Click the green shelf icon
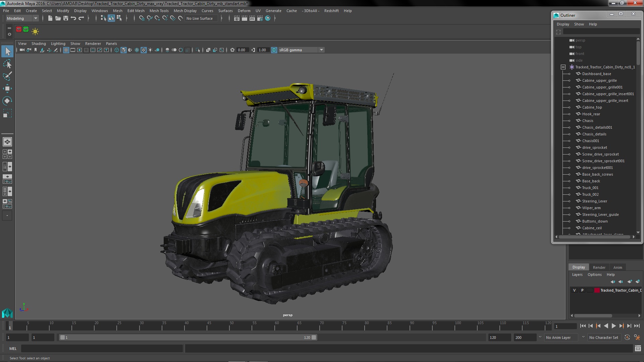This screenshot has width=644, height=362. click(26, 29)
